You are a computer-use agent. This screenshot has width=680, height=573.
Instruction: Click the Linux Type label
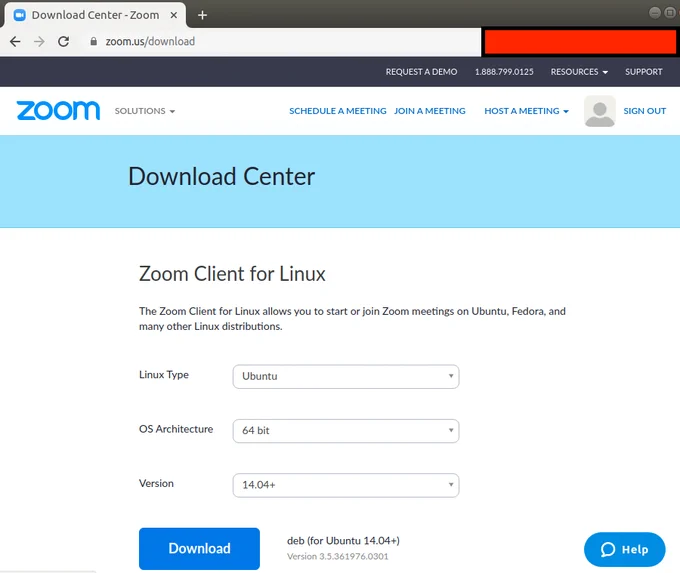[163, 375]
